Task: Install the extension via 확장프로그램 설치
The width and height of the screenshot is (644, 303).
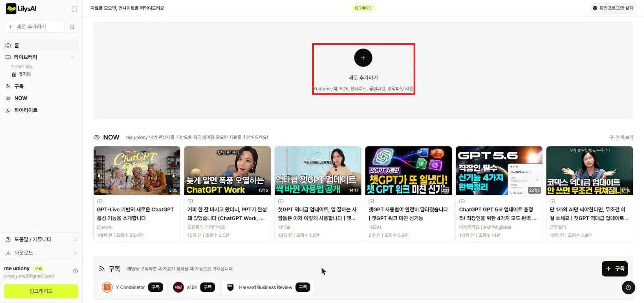Action: click(614, 8)
